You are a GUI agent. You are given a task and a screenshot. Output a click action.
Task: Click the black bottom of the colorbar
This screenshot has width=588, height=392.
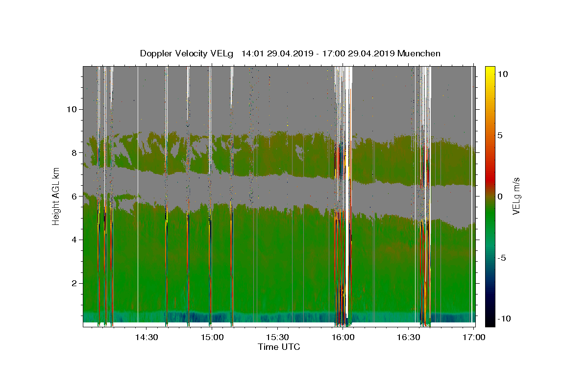(490, 323)
